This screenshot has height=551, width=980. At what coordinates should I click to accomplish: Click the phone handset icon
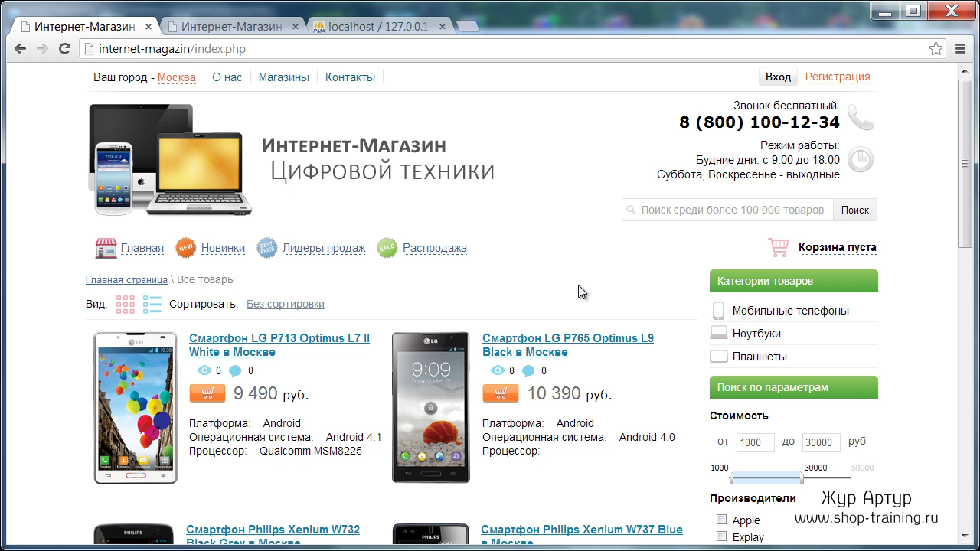861,118
